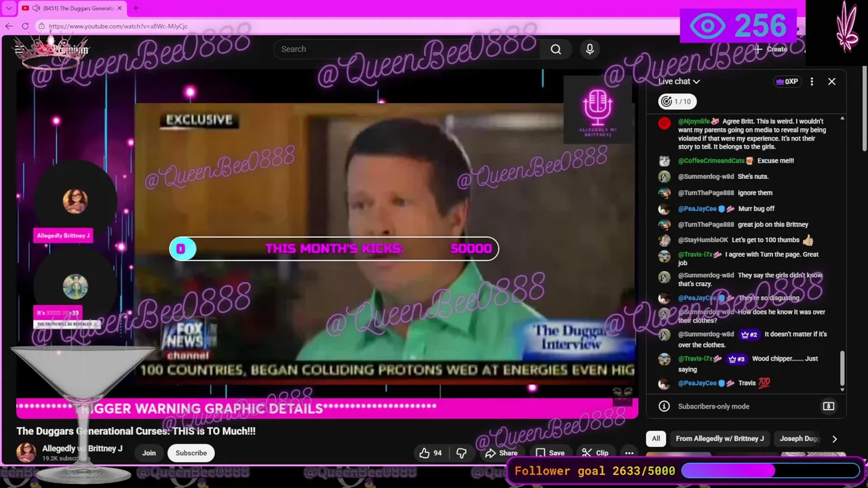Clip the video

[594, 453]
